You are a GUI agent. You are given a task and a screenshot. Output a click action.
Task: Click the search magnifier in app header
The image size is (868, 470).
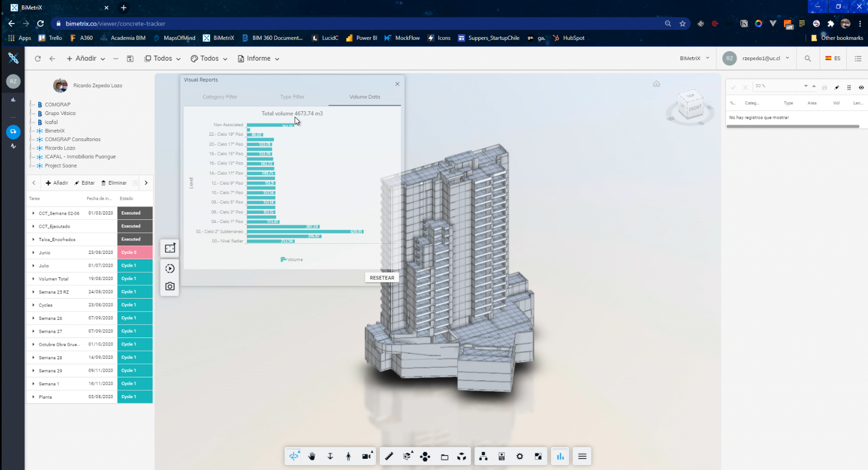[x=808, y=59]
